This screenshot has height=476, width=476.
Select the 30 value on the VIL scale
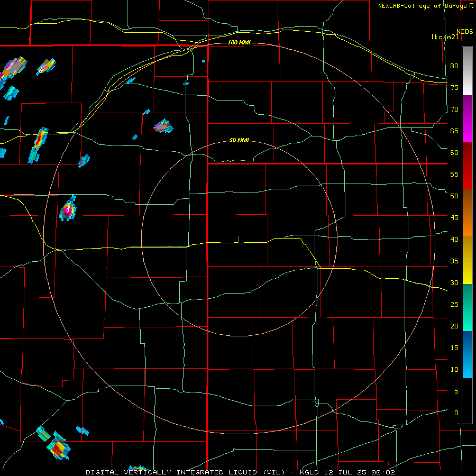[454, 282]
